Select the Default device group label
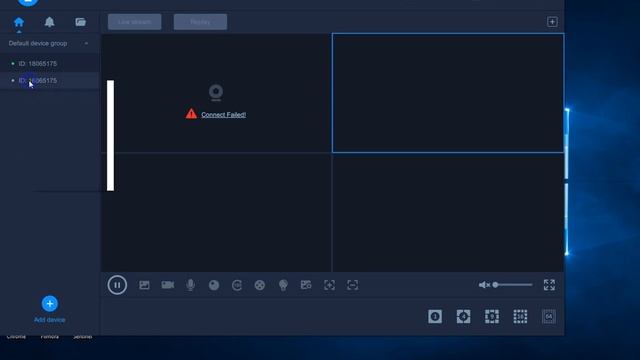 tap(38, 43)
